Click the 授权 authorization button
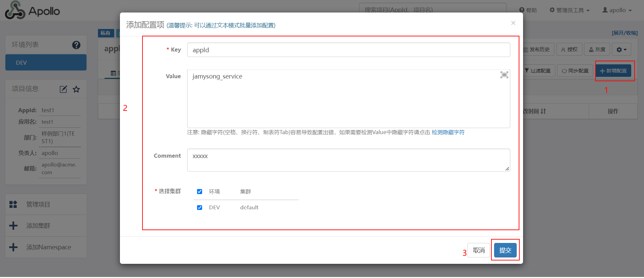This screenshot has height=278, width=644. point(569,50)
